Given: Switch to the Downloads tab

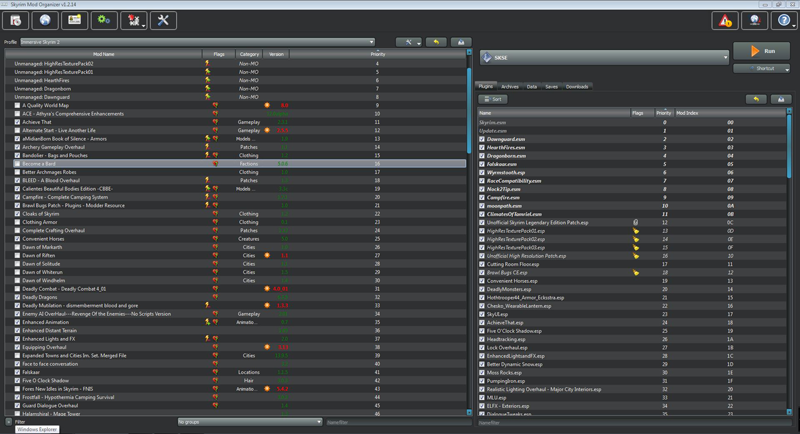Looking at the screenshot, I should 577,87.
